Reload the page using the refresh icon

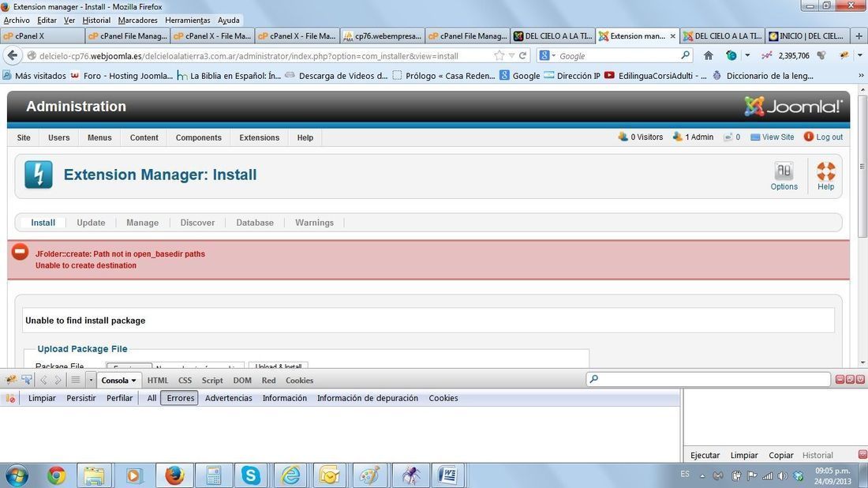522,55
